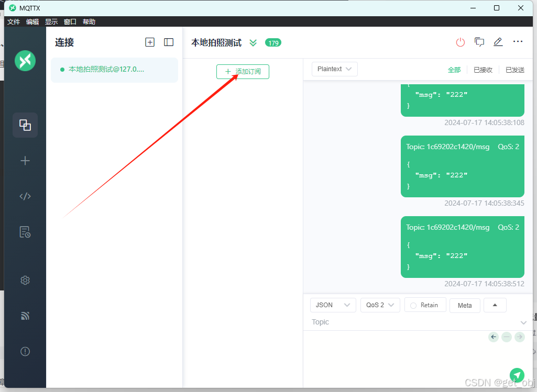Expand topic history chevron

523,322
